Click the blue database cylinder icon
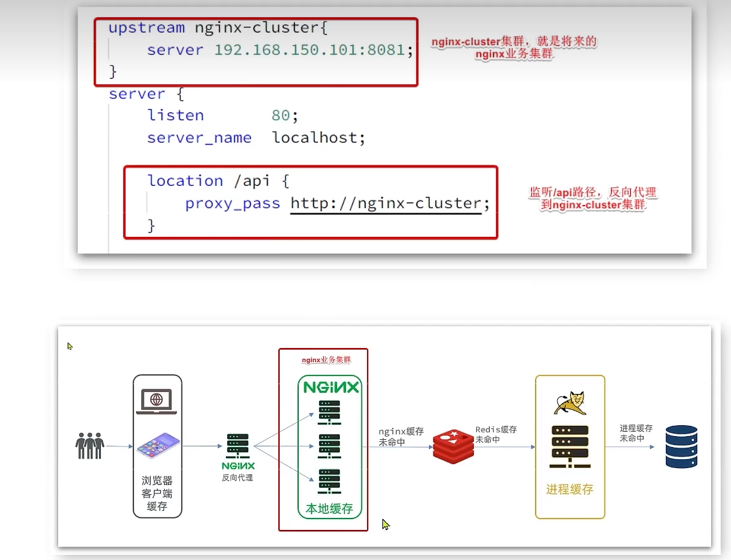Screen dimensions: 731x560 pos(682,446)
